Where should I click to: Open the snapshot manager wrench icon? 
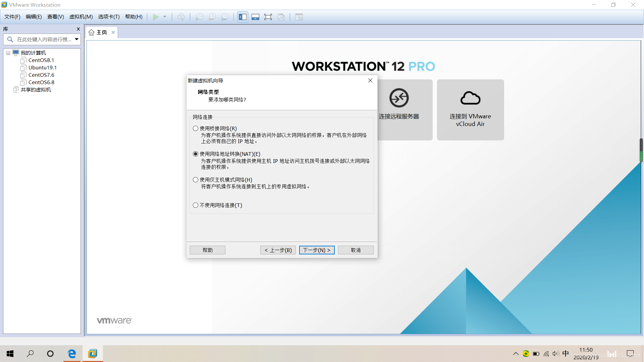tap(225, 17)
